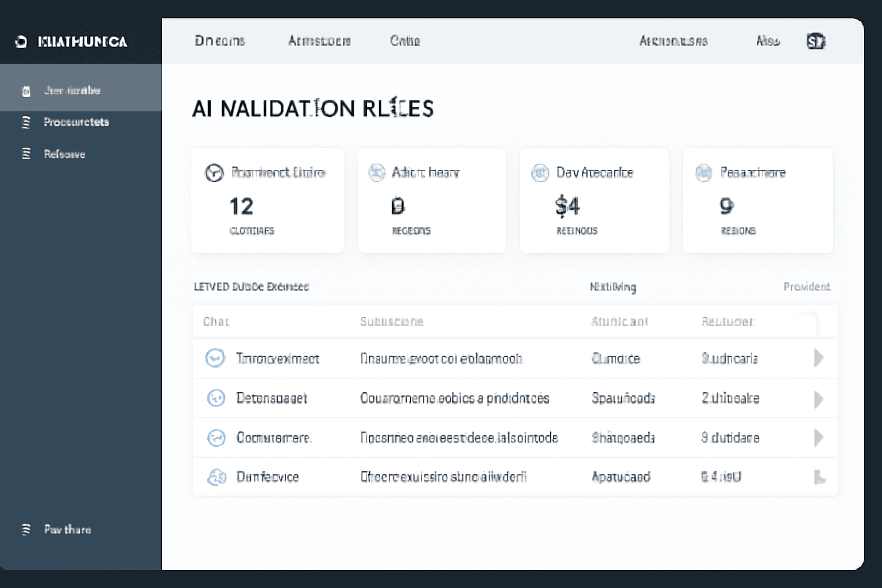Sort by the Stunicant column header
Screen dimensions: 882x588
[x=620, y=322]
